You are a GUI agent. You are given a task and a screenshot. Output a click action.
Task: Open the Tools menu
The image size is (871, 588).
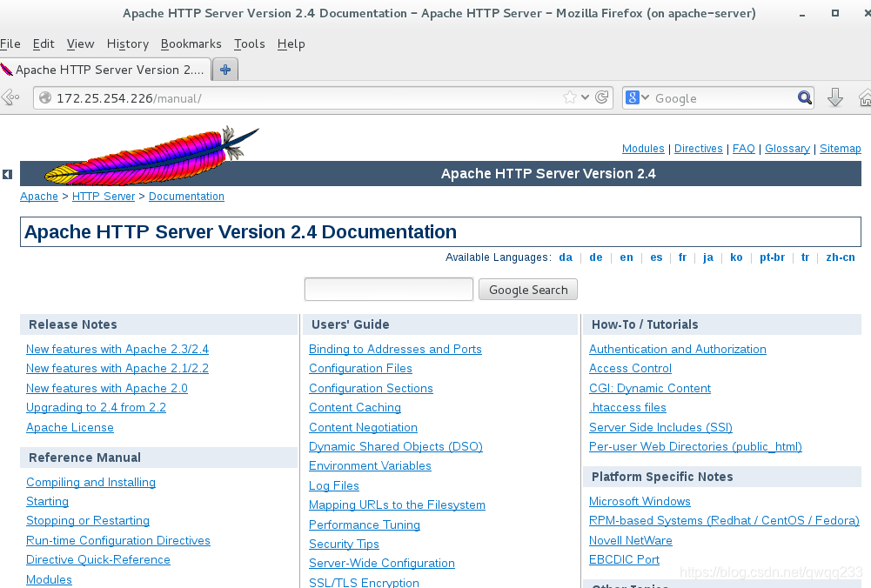coord(250,43)
